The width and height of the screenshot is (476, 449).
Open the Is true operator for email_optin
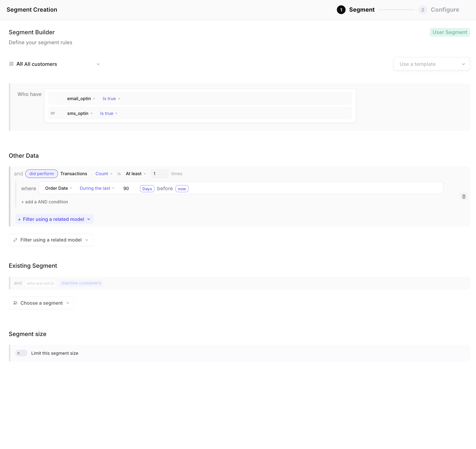pos(111,99)
